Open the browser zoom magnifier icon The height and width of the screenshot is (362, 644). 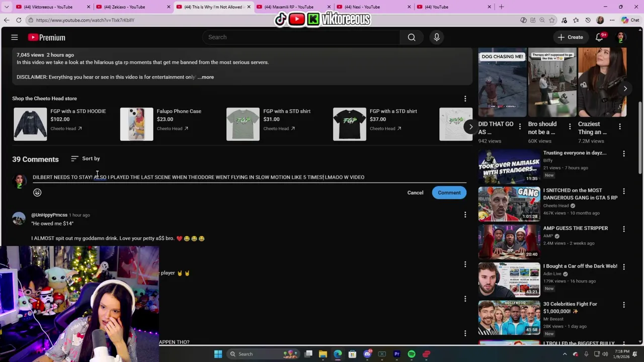point(542,20)
